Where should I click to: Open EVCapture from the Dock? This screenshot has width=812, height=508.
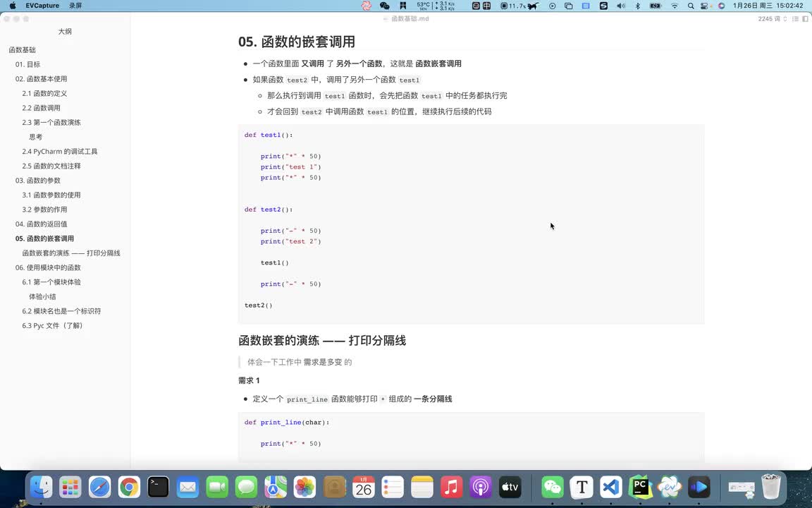coord(670,488)
